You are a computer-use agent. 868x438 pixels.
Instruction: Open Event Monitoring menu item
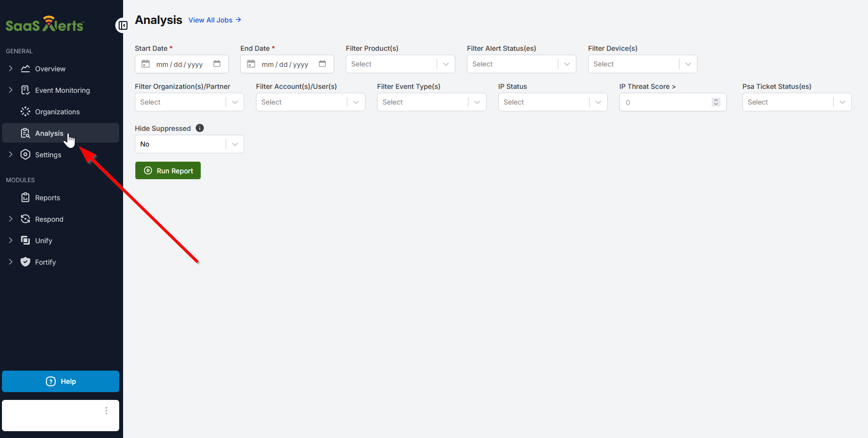(61, 90)
